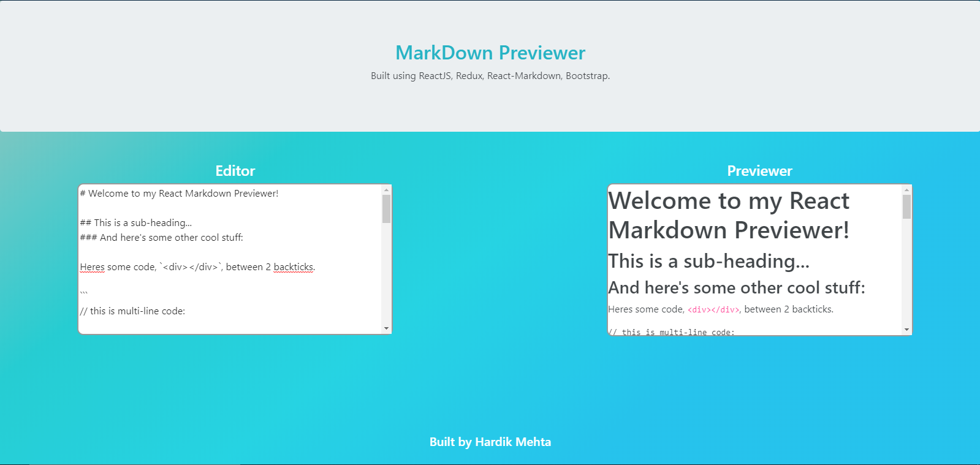This screenshot has height=465, width=980.
Task: Click the Previewer scrollbar thumb
Action: pos(906,206)
